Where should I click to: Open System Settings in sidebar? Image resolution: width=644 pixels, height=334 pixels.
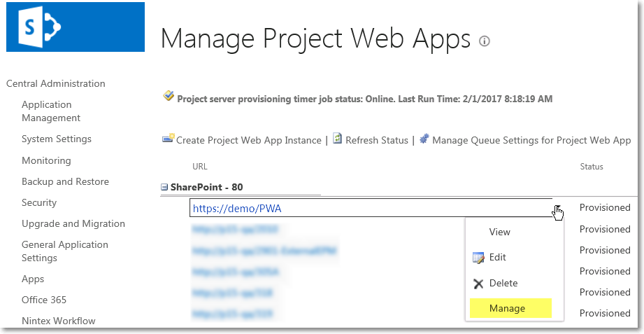[57, 139]
